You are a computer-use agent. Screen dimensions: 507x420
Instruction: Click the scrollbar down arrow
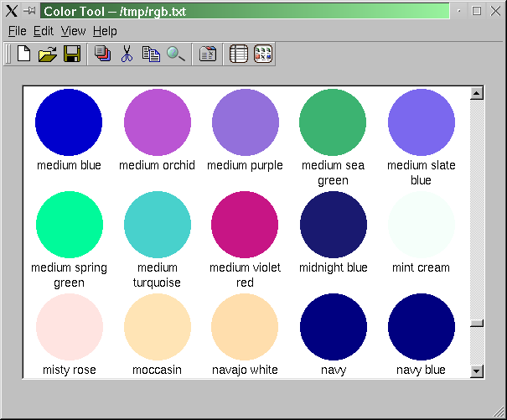pyautogui.click(x=477, y=371)
